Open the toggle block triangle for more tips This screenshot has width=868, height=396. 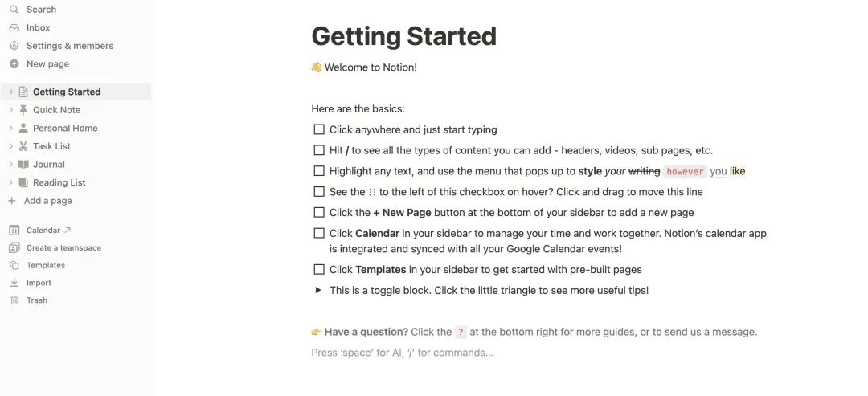point(318,290)
